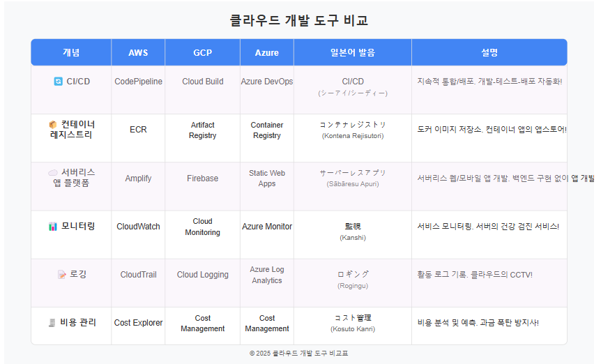Click the Rogingu pronunciation text

click(x=353, y=286)
